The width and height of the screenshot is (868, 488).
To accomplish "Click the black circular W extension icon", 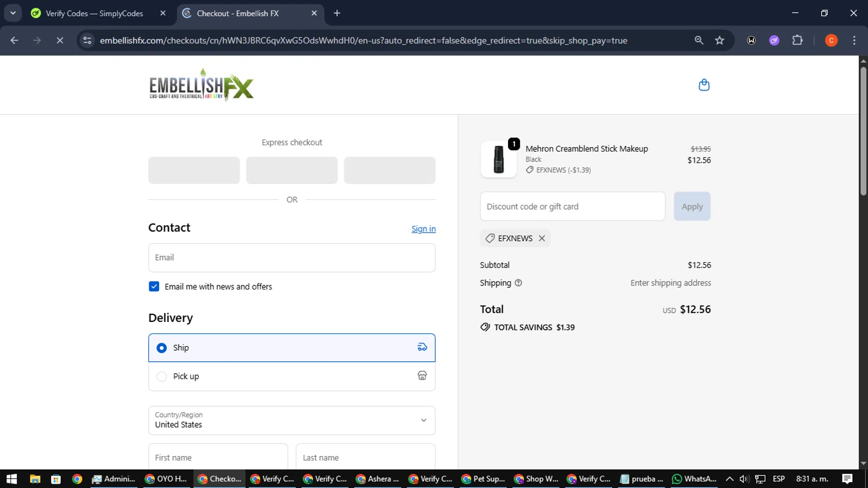I will point(751,41).
